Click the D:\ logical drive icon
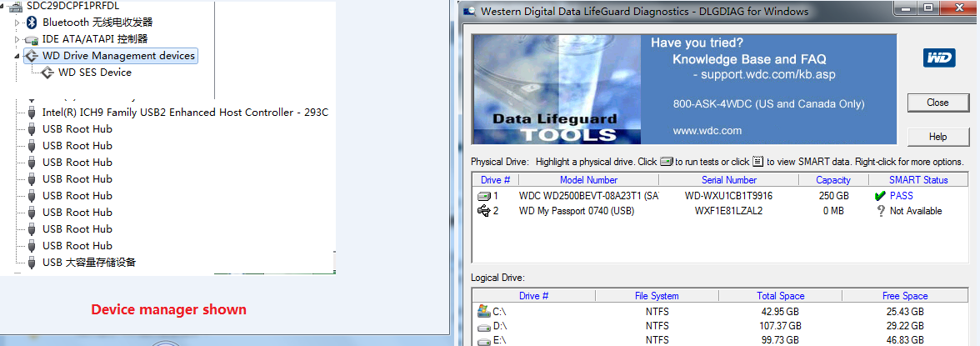Image resolution: width=980 pixels, height=346 pixels. (x=483, y=326)
